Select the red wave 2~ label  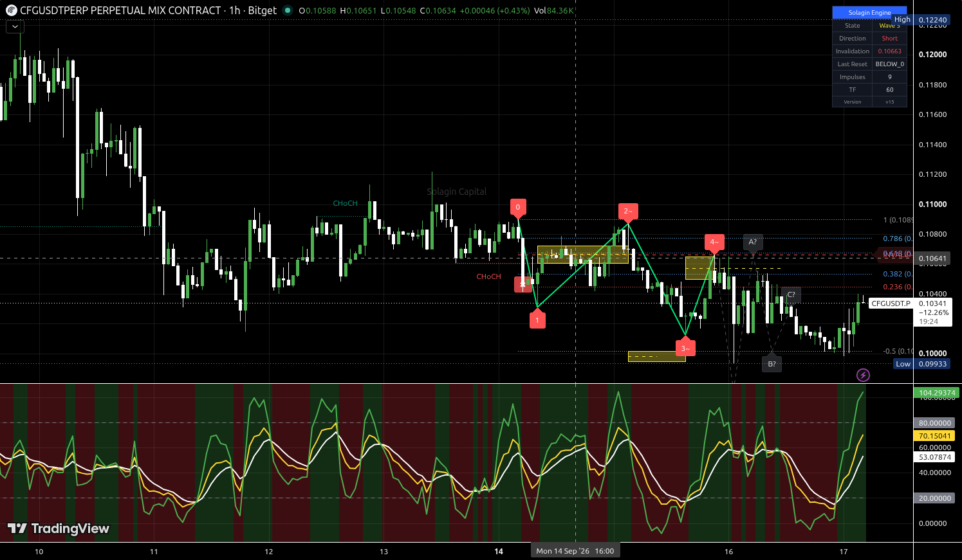click(628, 211)
